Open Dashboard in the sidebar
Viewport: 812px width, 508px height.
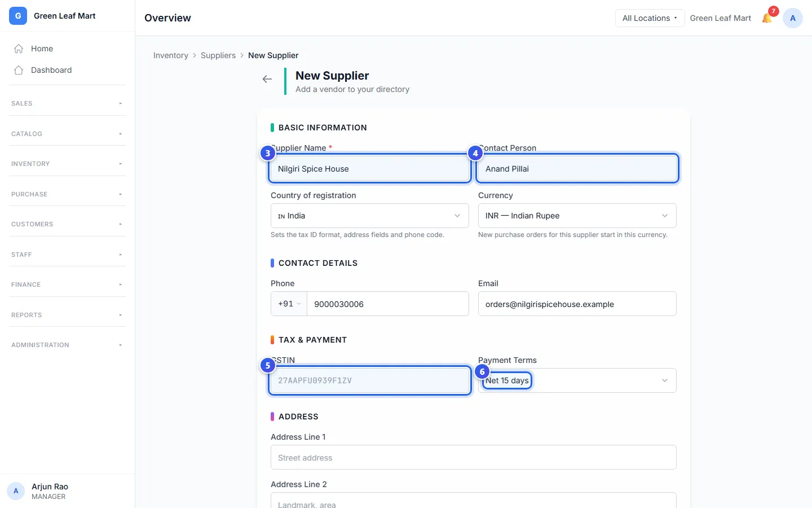[68, 70]
